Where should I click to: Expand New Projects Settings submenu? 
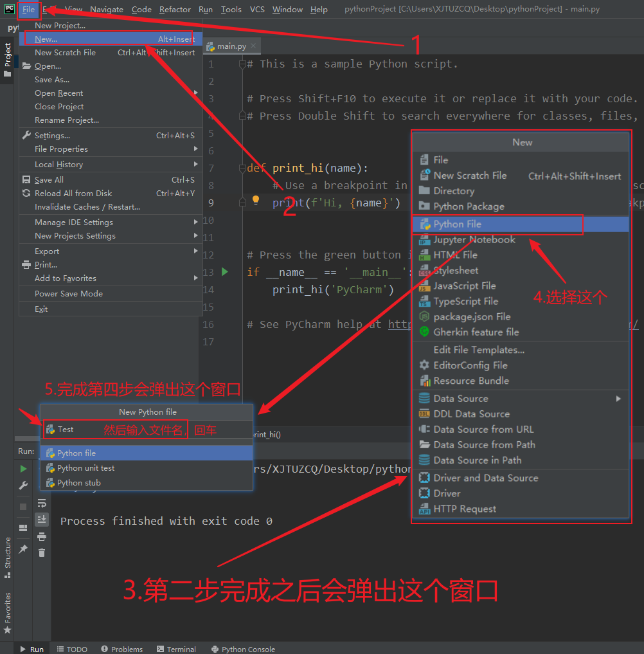111,235
